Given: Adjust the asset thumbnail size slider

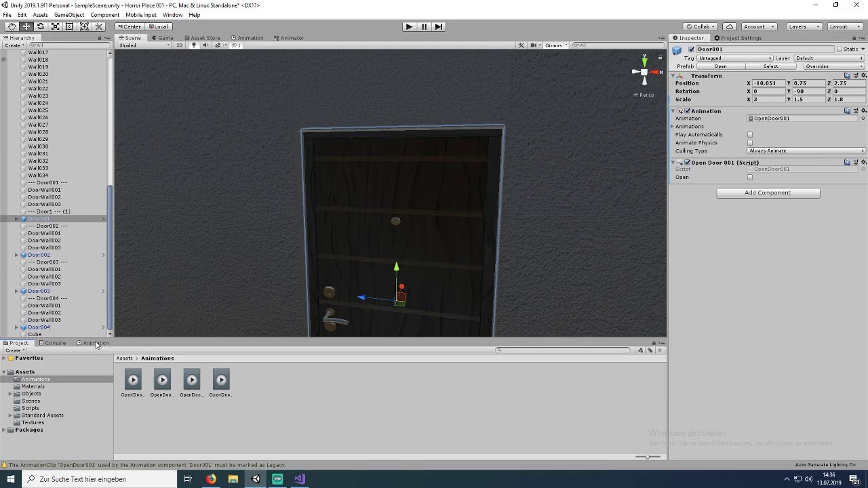Looking at the screenshot, I should 648,457.
